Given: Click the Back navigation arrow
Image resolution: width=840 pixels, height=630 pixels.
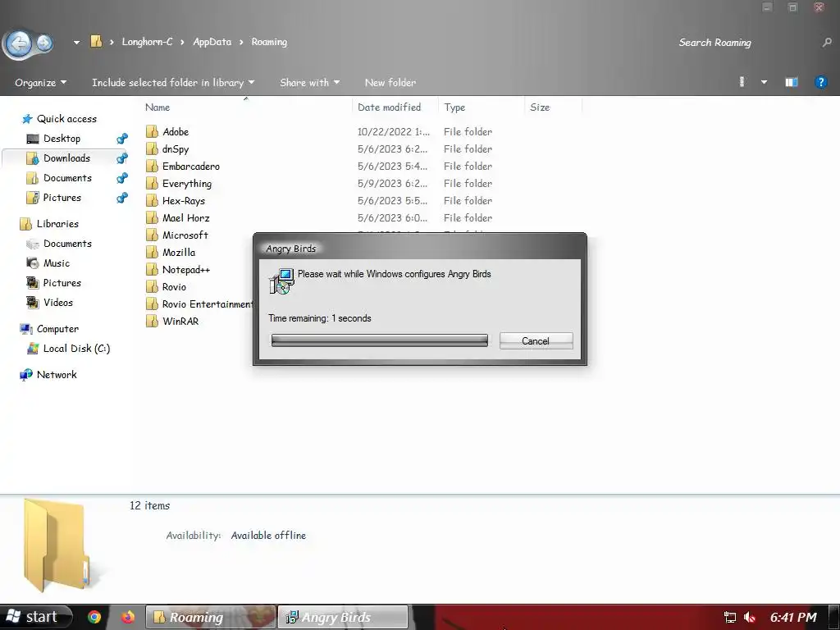Looking at the screenshot, I should (x=20, y=43).
